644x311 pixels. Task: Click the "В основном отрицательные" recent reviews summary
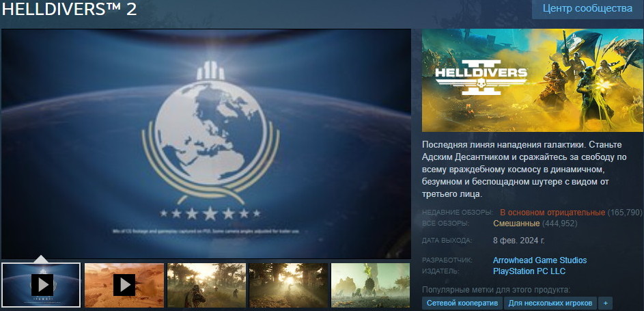(552, 213)
